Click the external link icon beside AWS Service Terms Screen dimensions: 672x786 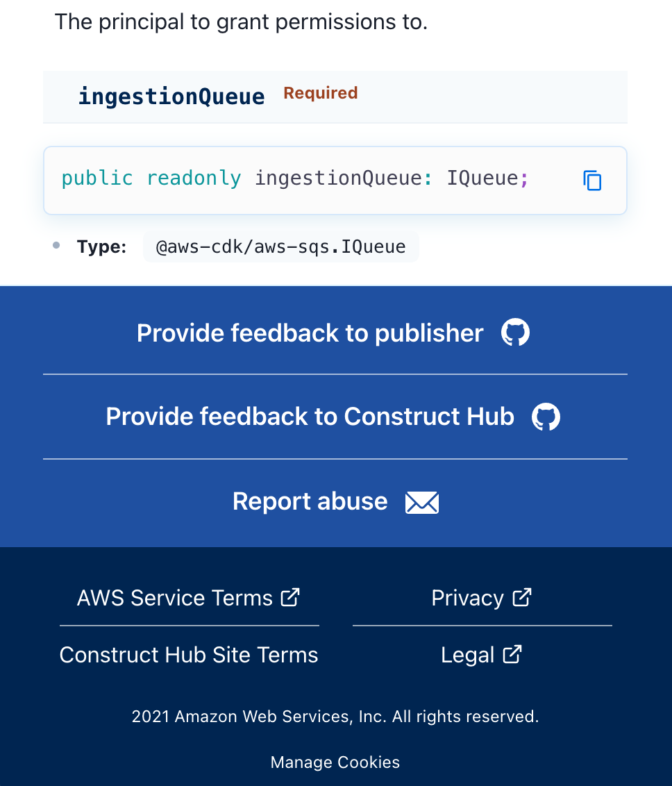point(291,596)
